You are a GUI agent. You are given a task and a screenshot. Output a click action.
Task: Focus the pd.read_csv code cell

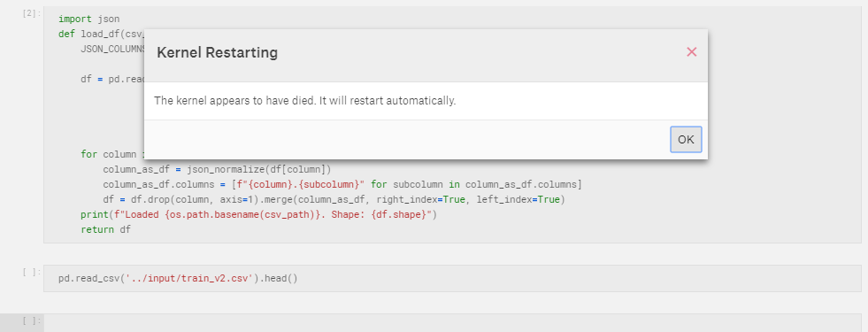452,278
